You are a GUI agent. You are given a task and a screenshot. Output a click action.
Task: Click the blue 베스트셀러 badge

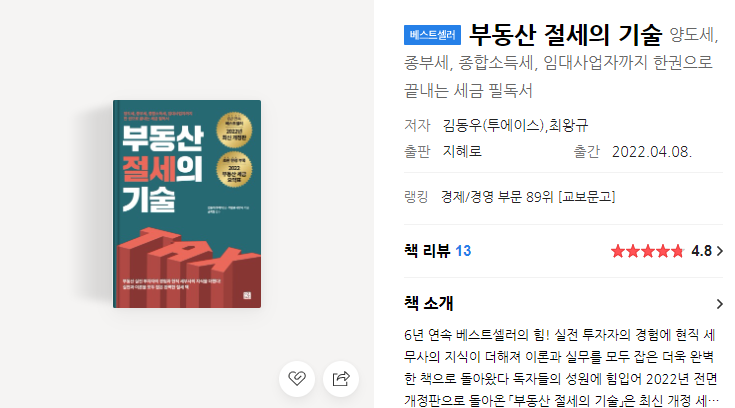click(x=432, y=35)
